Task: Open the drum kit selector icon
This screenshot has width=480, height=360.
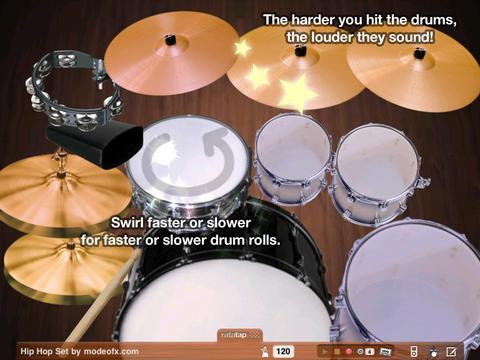Action: pos(434,352)
